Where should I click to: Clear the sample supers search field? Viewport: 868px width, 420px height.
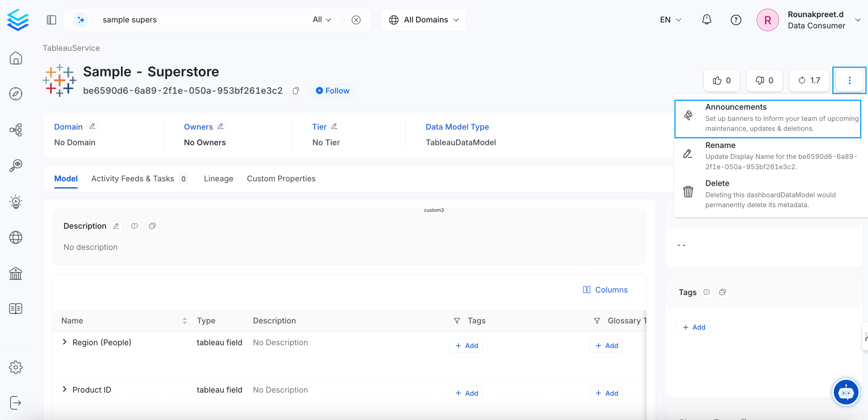click(x=356, y=20)
